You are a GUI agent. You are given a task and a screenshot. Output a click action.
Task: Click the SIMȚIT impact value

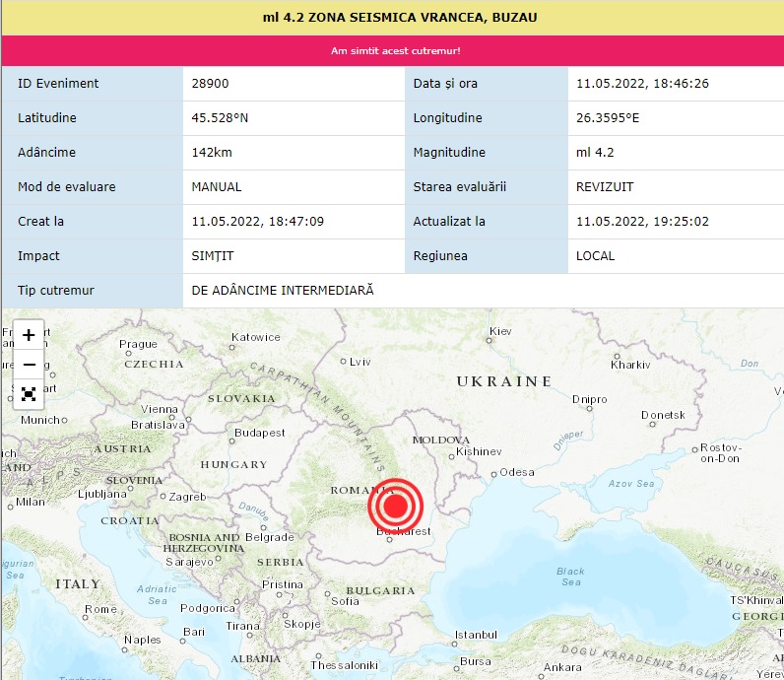point(213,255)
